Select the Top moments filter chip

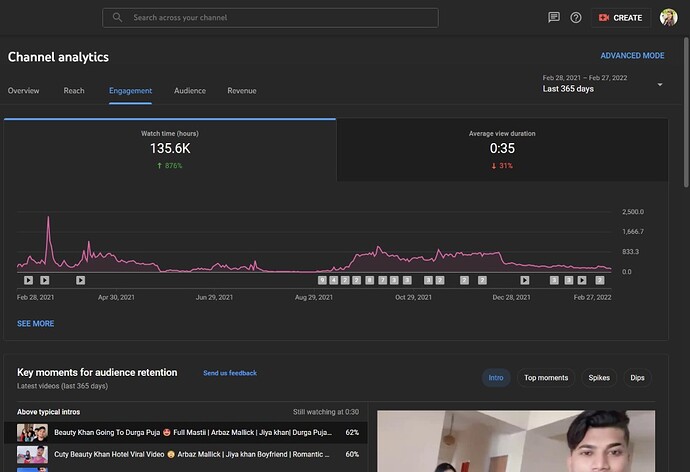[546, 378]
